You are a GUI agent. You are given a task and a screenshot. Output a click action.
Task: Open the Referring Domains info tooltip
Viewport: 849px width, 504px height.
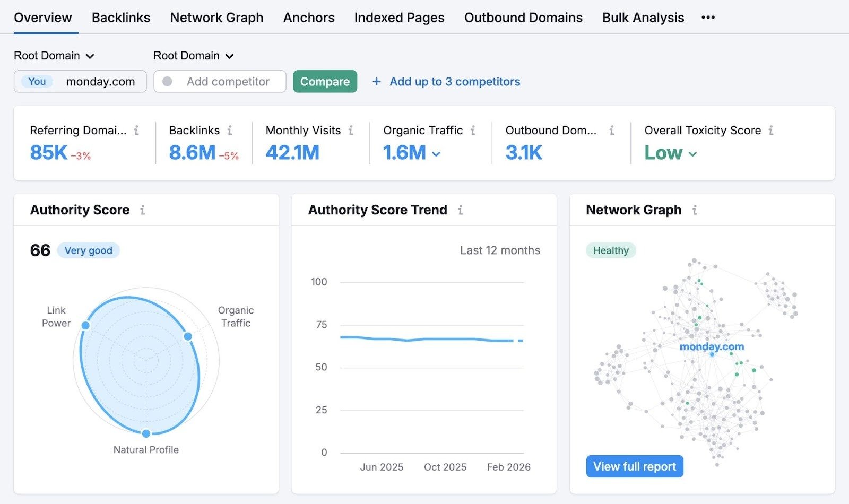137,130
